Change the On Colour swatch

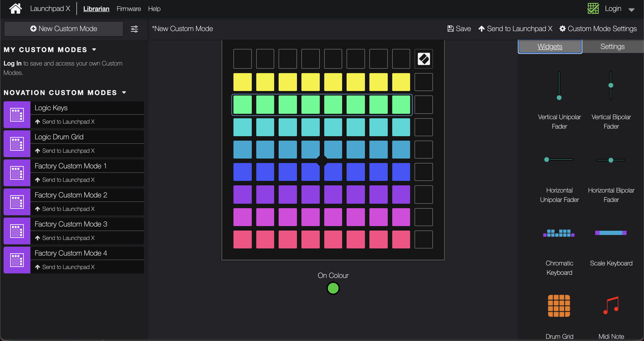pyautogui.click(x=333, y=288)
